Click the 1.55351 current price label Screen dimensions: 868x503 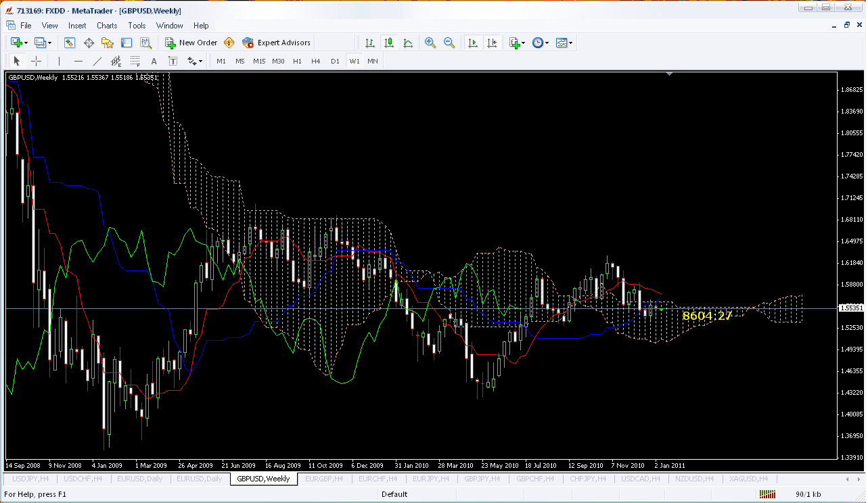pos(851,308)
